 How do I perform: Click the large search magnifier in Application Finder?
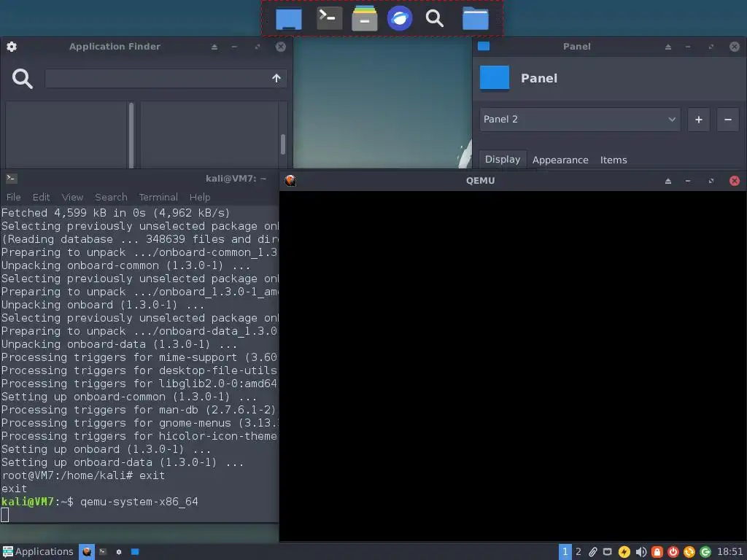[23, 79]
